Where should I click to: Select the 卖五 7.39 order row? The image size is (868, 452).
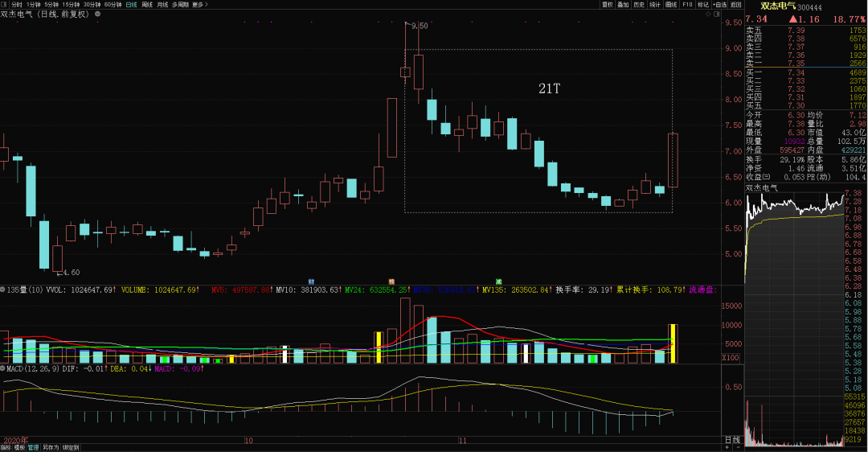(805, 31)
